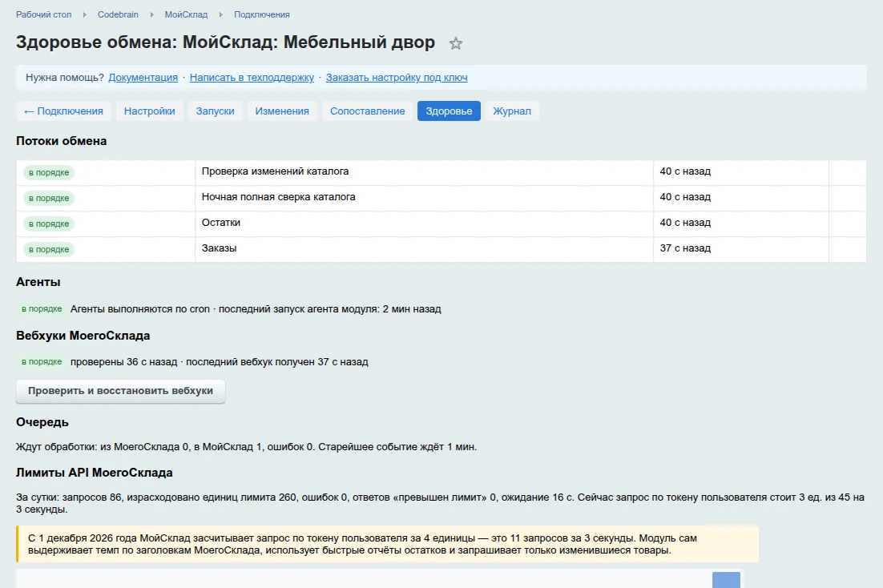The height and width of the screenshot is (588, 883).
Task: Click status badge in Заказы row
Action: click(49, 249)
